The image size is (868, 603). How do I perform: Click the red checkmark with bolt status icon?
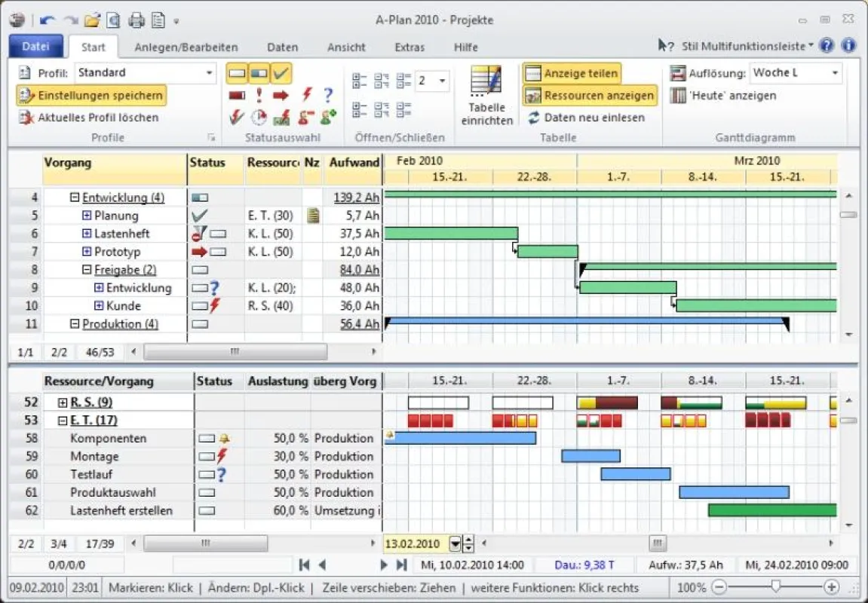point(236,117)
